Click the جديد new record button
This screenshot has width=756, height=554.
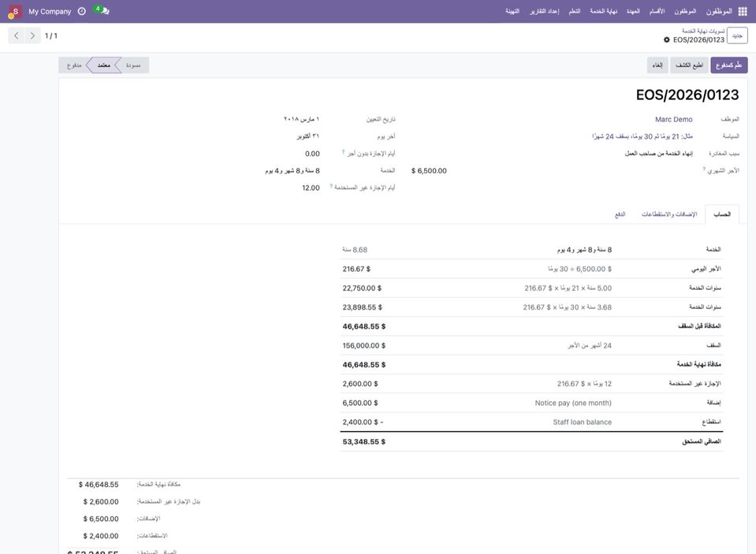(x=737, y=35)
